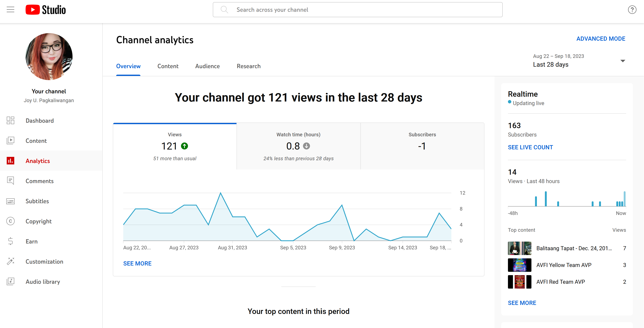The image size is (644, 328).
Task: Switch to the Research tab
Action: tap(248, 66)
